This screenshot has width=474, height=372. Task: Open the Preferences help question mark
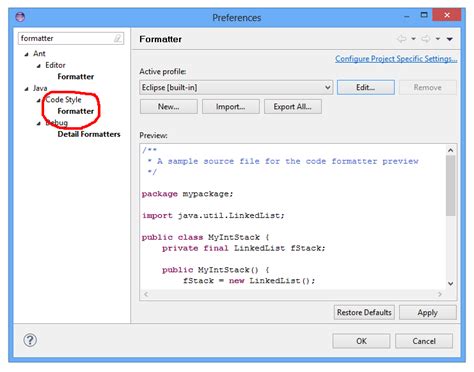(x=30, y=340)
